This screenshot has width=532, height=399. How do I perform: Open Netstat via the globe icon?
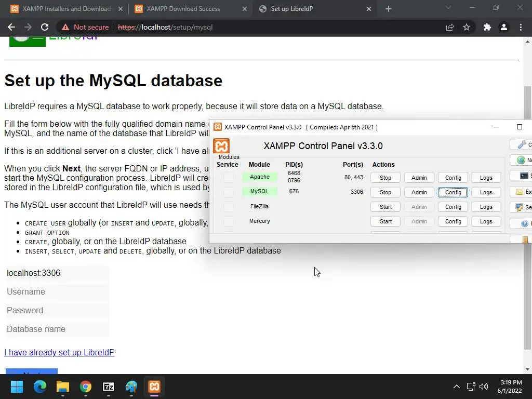pos(522,160)
